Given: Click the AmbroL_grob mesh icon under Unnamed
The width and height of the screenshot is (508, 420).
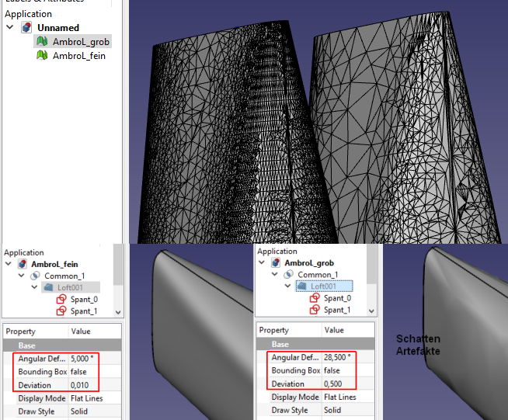Looking at the screenshot, I should 43,42.
